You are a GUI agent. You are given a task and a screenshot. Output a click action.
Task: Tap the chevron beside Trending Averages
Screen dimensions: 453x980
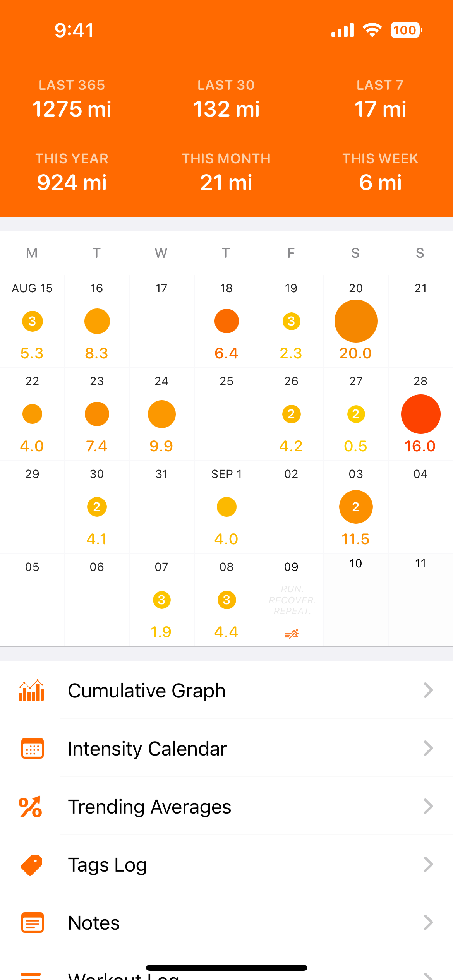click(x=428, y=807)
